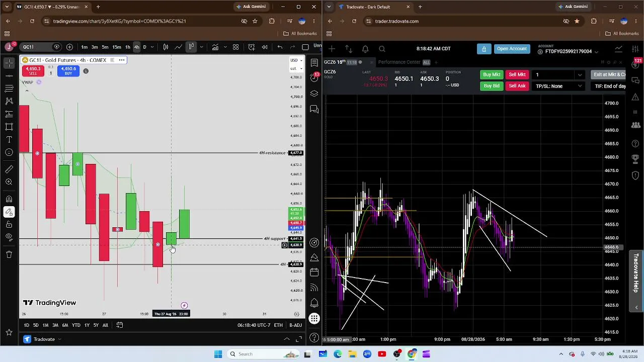644x362 pixels.
Task: Open the forecasting and measurement tools
Action: [9, 114]
